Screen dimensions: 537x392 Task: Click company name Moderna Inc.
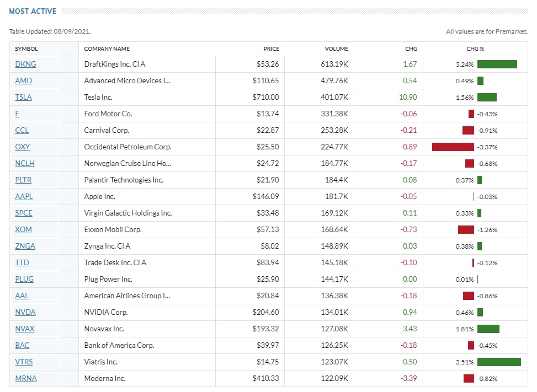(x=105, y=379)
